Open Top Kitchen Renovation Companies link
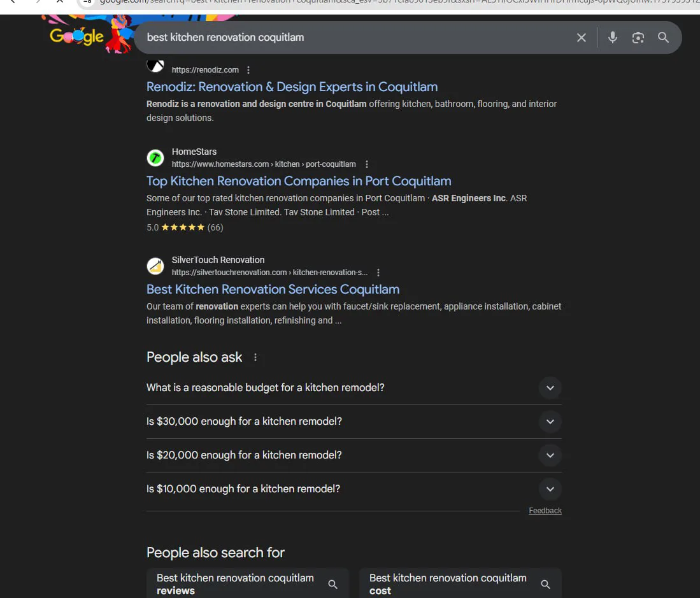 tap(299, 181)
